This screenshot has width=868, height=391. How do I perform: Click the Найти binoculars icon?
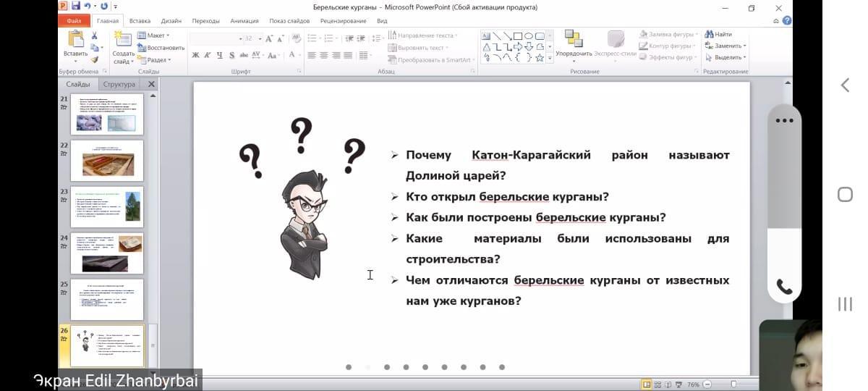(710, 35)
